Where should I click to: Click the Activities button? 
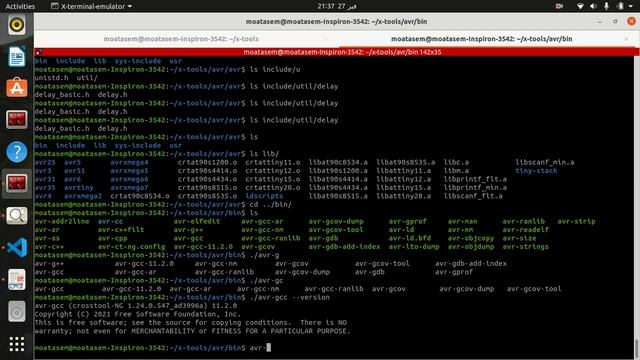(x=20, y=6)
